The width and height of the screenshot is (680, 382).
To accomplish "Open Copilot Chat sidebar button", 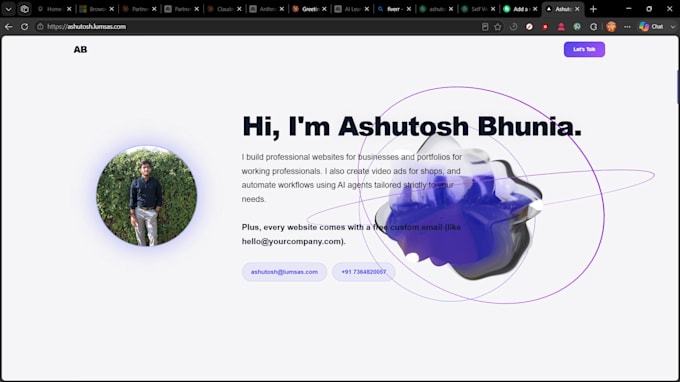I will [651, 26].
